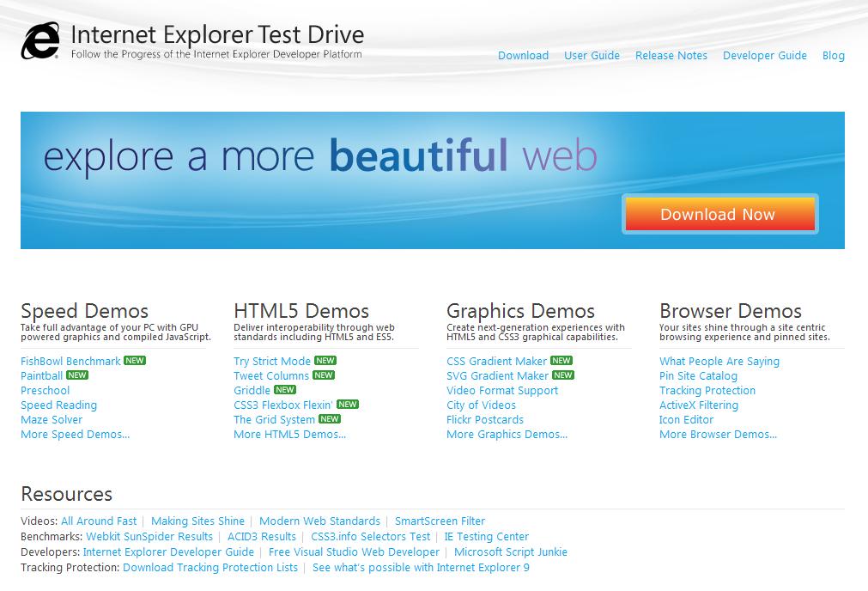Click the Speed Demos heading
Image resolution: width=868 pixels, height=591 pixels.
click(85, 311)
